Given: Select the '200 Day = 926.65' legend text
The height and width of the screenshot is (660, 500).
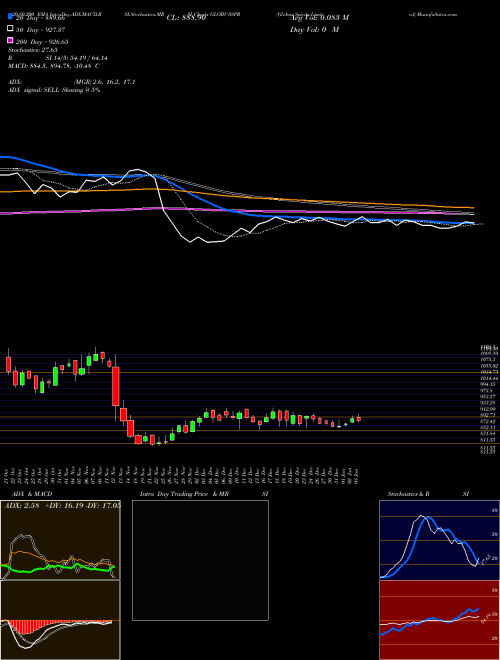Looking at the screenshot, I should [43, 42].
